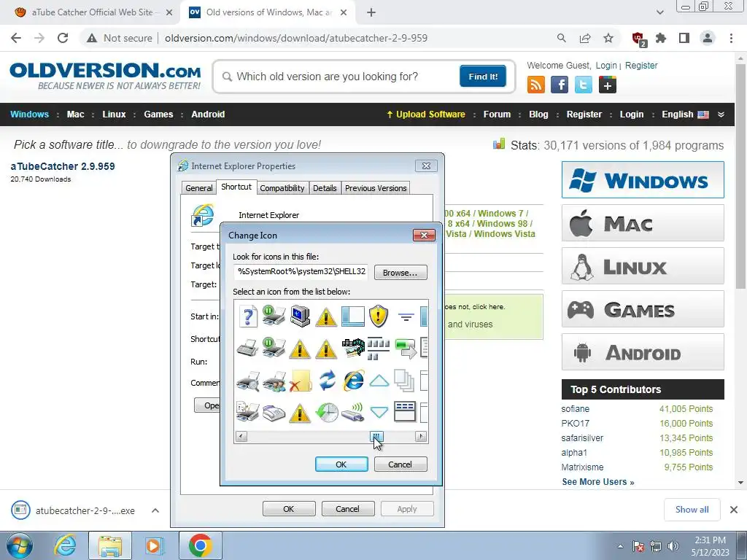
Task: Pick the yellow security shield icon
Action: [379, 316]
